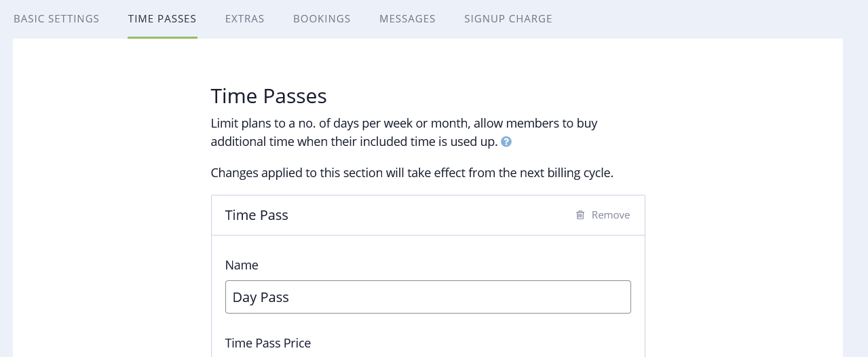Open the Messages tab
Viewport: 868px width, 357px height.
click(x=407, y=19)
